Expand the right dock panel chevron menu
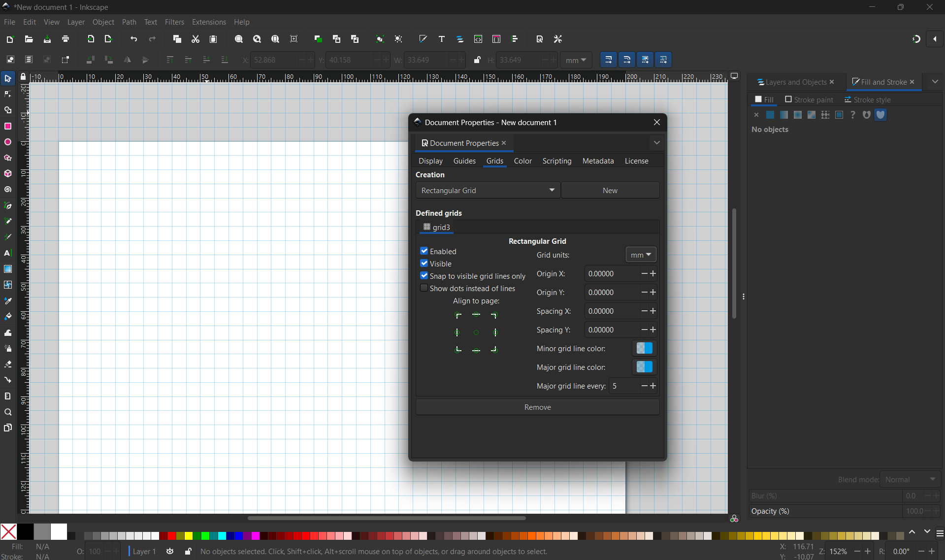The width and height of the screenshot is (945, 560). [x=935, y=82]
